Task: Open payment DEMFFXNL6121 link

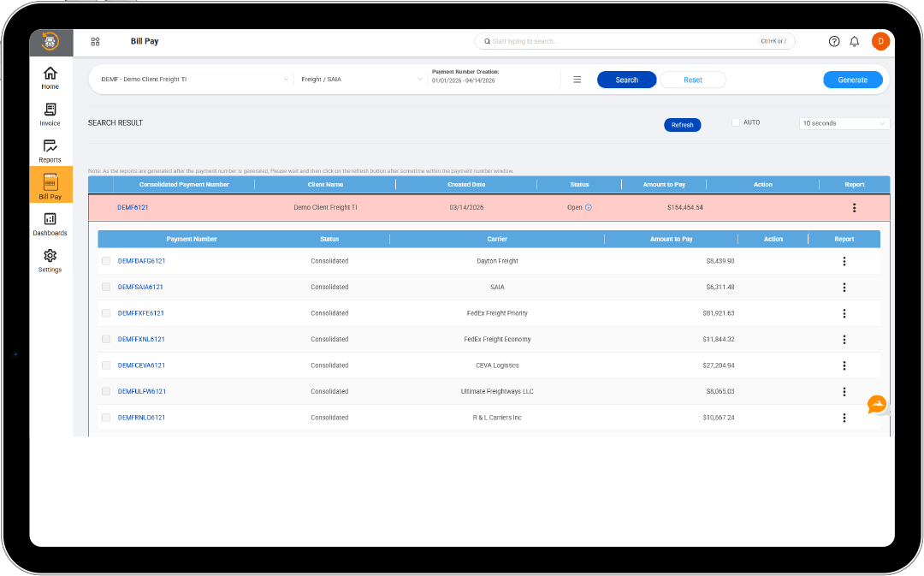Action: click(x=141, y=339)
